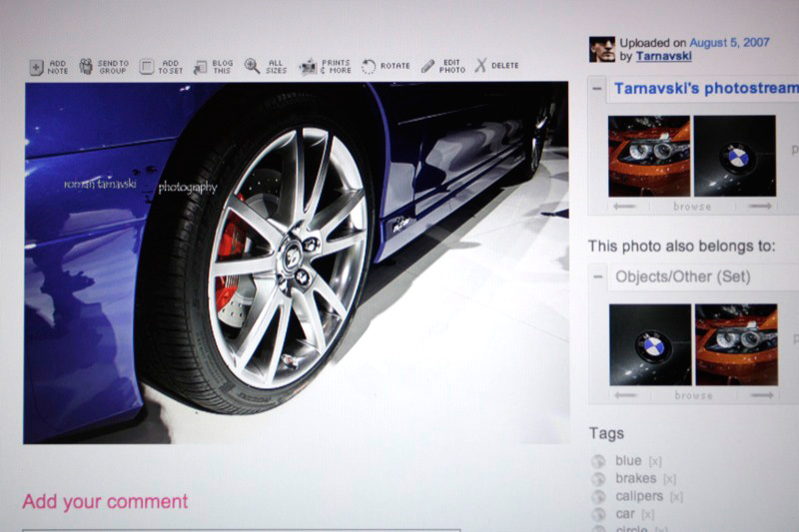
Task: Click the ROTATE label
Action: (x=395, y=66)
